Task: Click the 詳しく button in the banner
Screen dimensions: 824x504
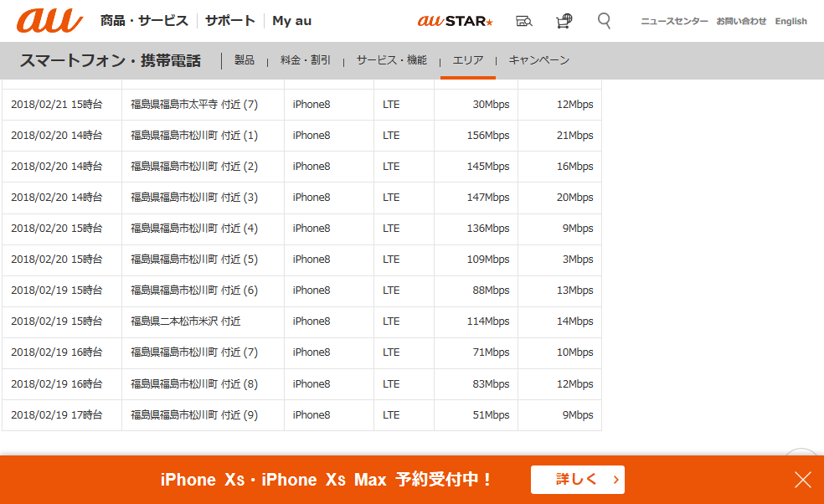Action: tap(578, 479)
